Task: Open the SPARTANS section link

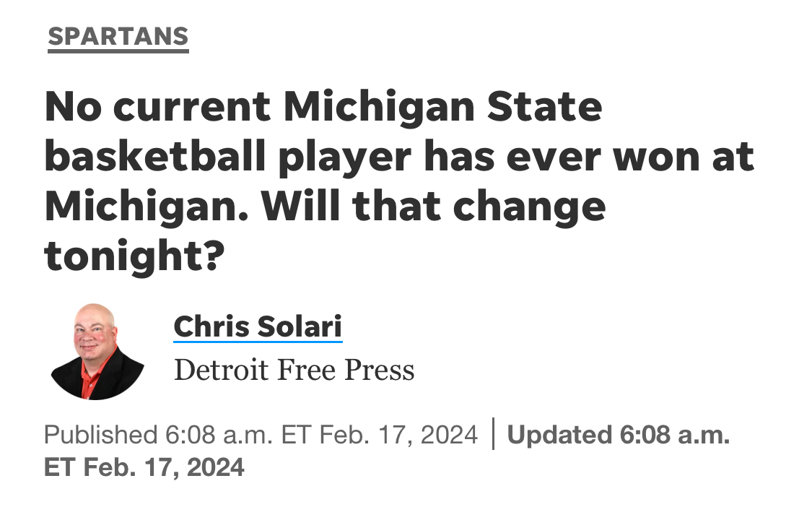Action: tap(118, 36)
